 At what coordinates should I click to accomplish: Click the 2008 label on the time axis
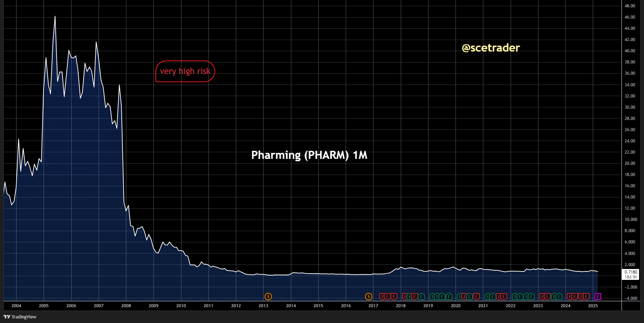tap(126, 306)
